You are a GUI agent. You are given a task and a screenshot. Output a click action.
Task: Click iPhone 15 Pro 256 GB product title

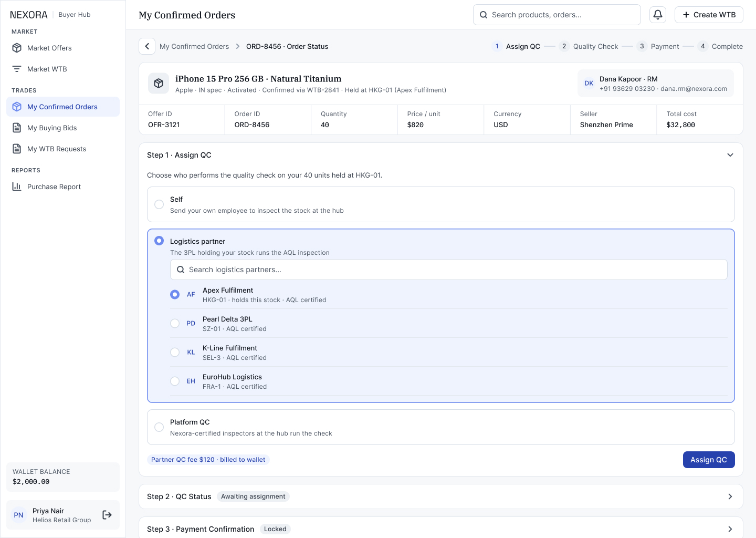pyautogui.click(x=258, y=79)
